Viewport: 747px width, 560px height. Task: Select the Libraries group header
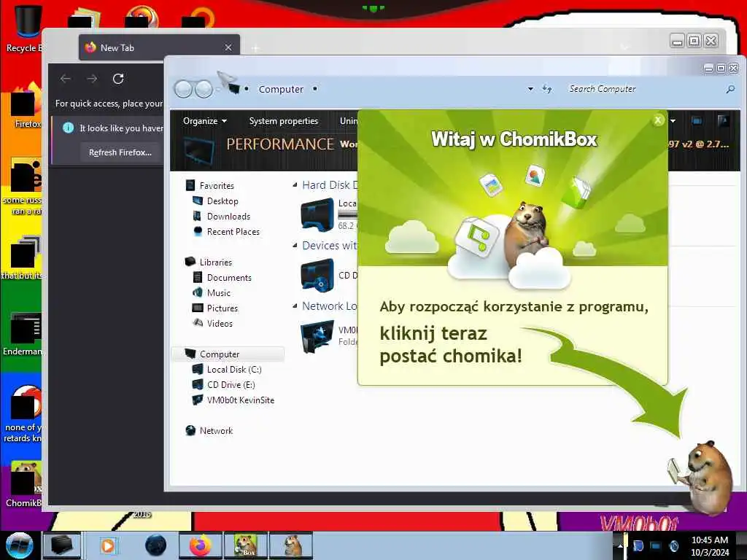(x=215, y=262)
